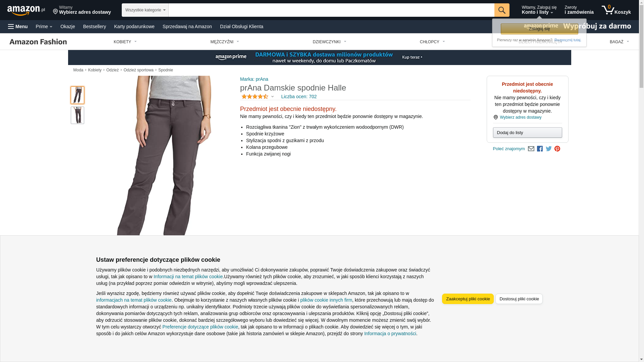Click Dodaj do listy button

[x=527, y=133]
